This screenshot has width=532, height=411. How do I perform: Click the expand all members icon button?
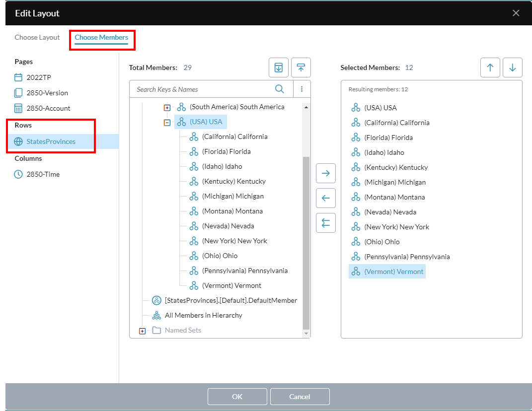[x=279, y=68]
